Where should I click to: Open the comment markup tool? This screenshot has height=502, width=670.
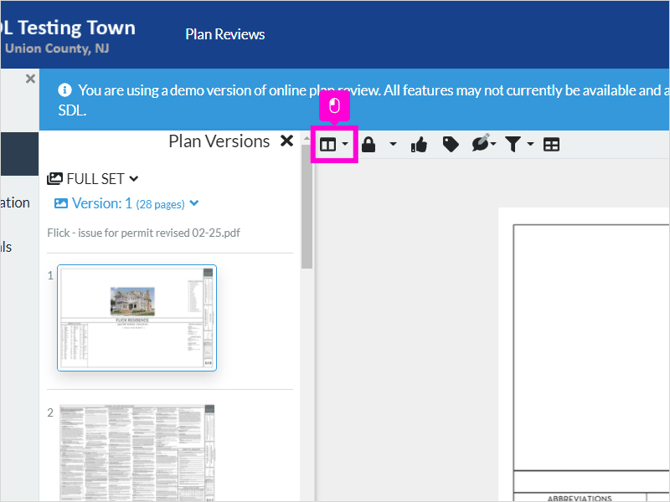tap(482, 143)
